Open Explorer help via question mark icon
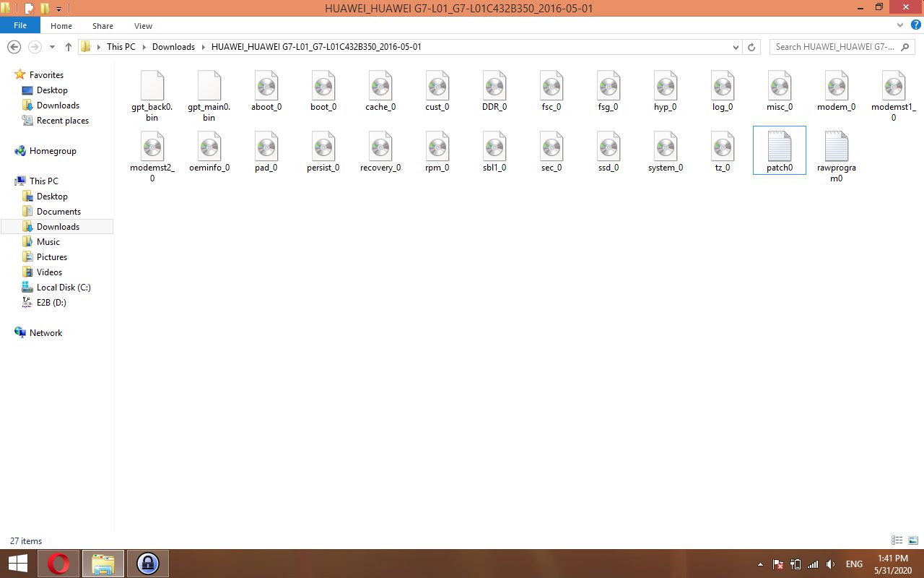This screenshot has height=578, width=924. [915, 25]
